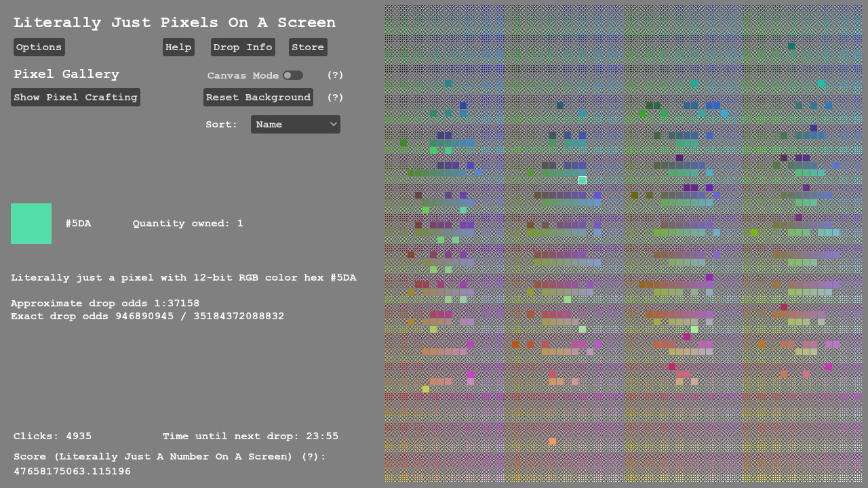Expand the Name sort selector arrow
The height and width of the screenshot is (488, 868).
pyautogui.click(x=332, y=124)
